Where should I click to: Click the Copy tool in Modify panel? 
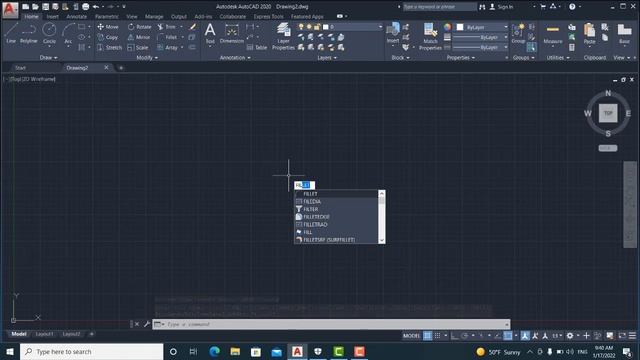tap(108, 37)
